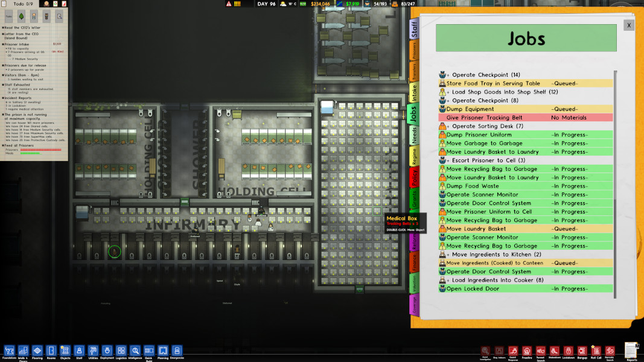Select queued 'Move Laundry Basket' job
Screen dimensions: 644x362
point(526,229)
